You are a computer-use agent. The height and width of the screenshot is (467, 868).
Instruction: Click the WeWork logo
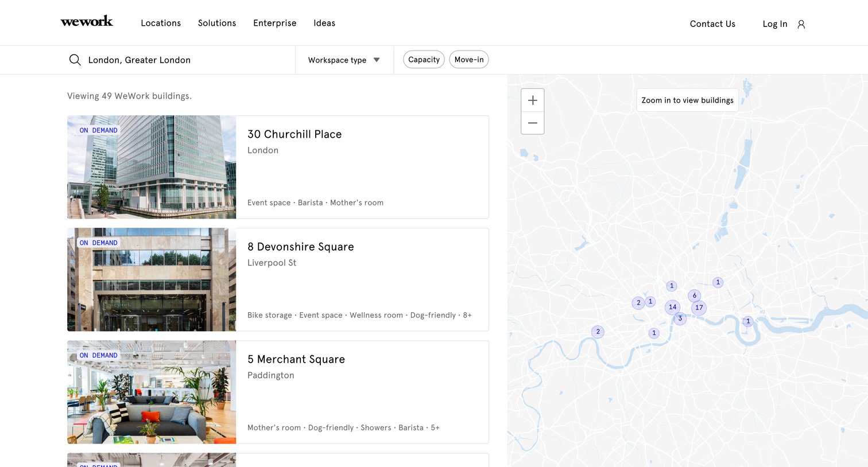point(87,22)
